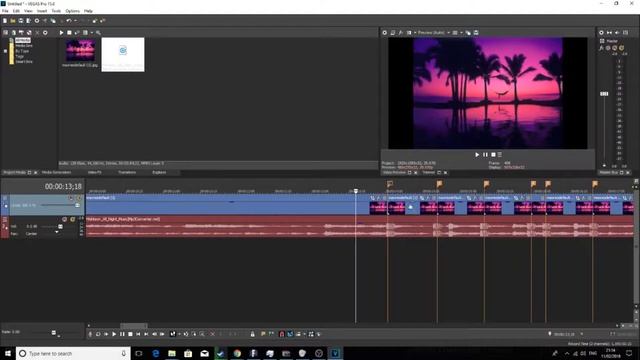Solo the audio track
This screenshot has width=640, height=360.
pos(73,220)
